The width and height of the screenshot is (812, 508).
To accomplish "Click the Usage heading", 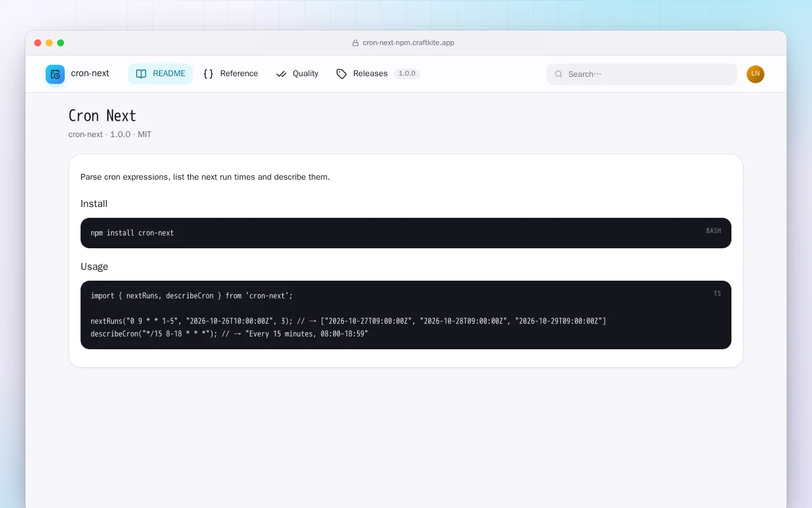I will tap(95, 267).
